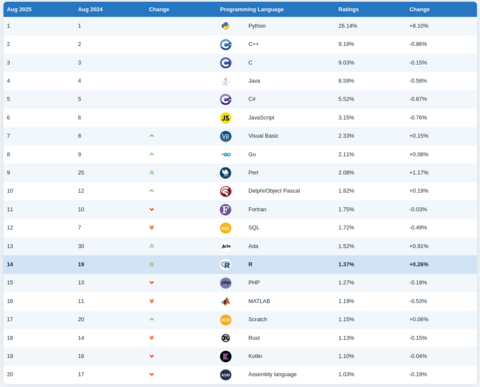This screenshot has height=387, width=480.
Task: Click the MATLAB logo icon
Action: pyautogui.click(x=226, y=301)
